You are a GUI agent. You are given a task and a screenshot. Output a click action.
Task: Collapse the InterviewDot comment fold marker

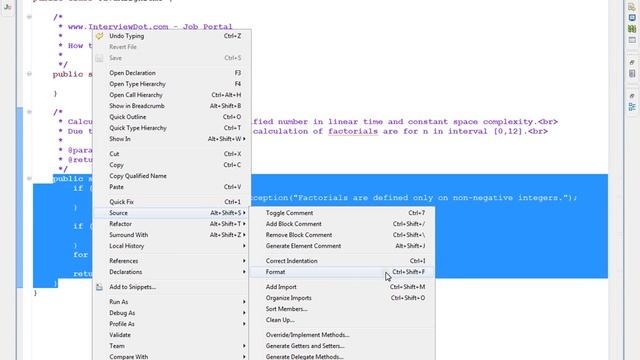29,17
